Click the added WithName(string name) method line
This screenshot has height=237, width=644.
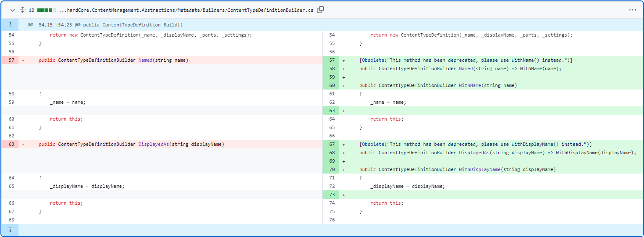[x=438, y=85]
